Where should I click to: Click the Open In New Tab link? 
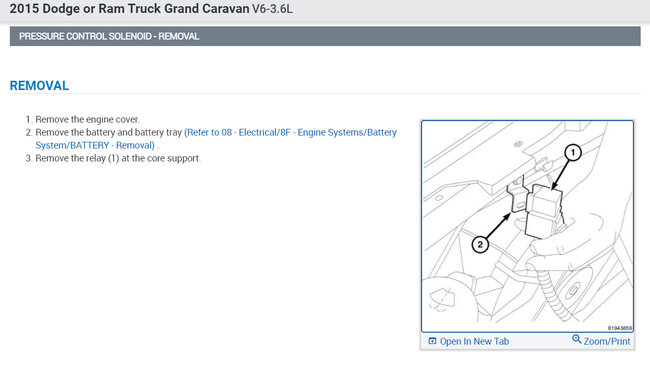pyautogui.click(x=474, y=341)
